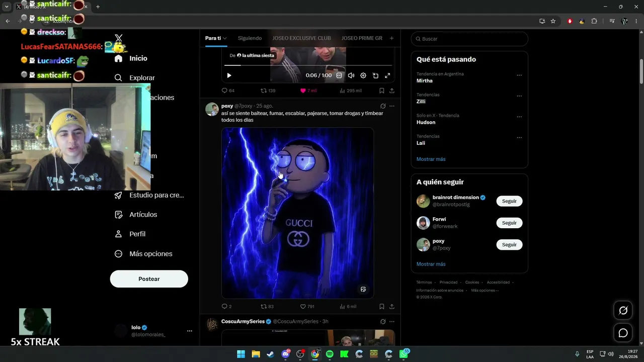Share poxy's post

click(x=392, y=306)
